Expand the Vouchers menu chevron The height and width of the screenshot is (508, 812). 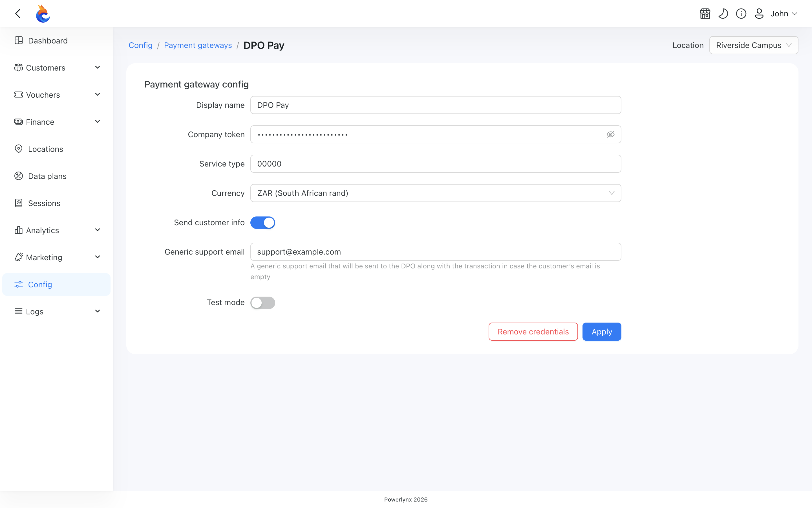[x=98, y=95]
